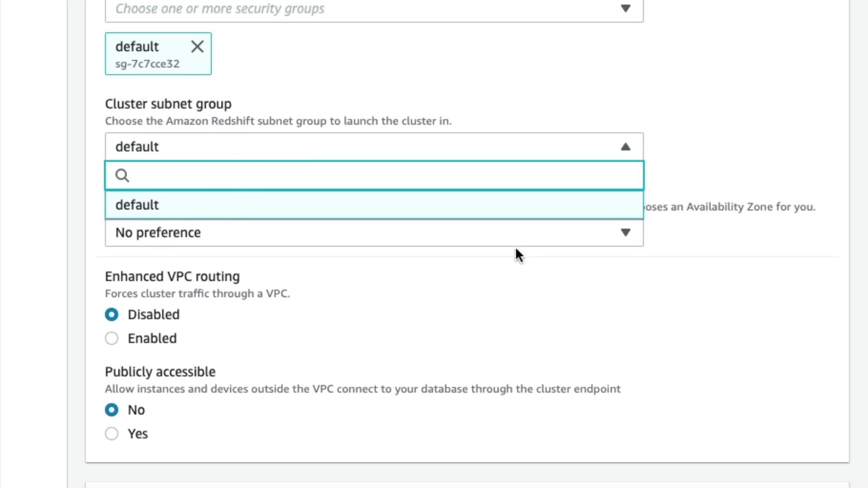Choose Yes for Publicly accessible
Screen dimensions: 868x488
pos(112,434)
